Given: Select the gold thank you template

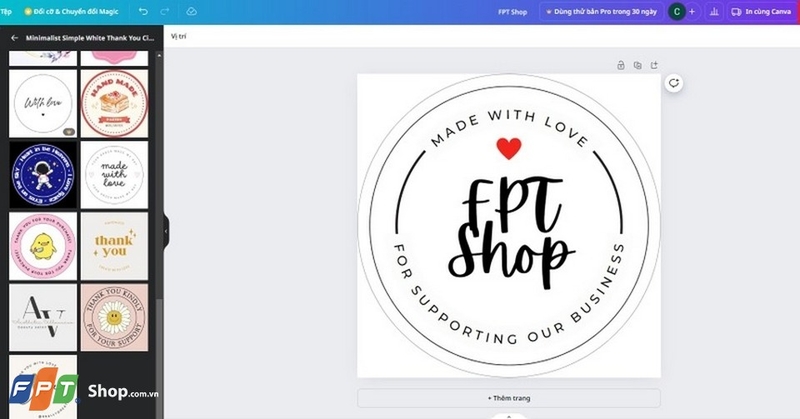Looking at the screenshot, I should point(114,246).
